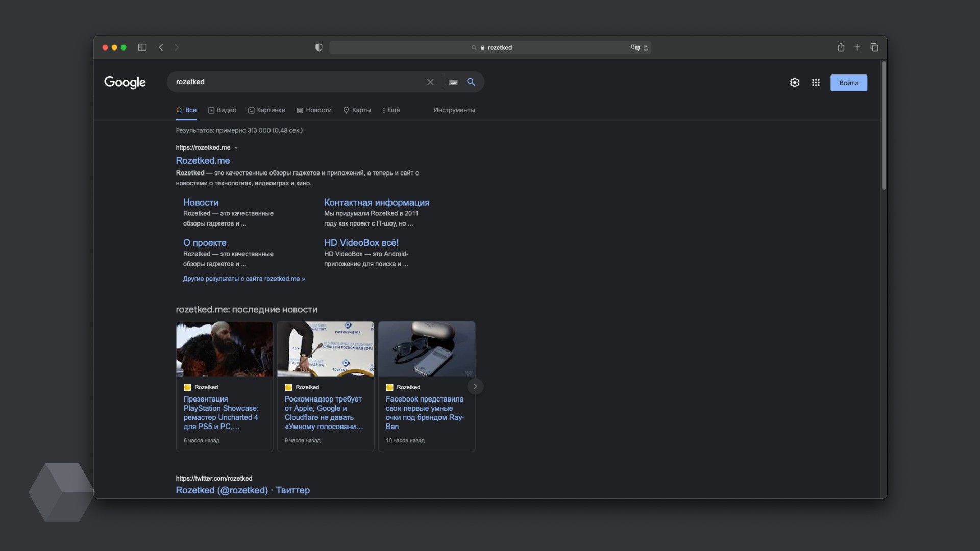Click the page vertical scrollbar
The width and height of the screenshot is (980, 551).
(884, 126)
